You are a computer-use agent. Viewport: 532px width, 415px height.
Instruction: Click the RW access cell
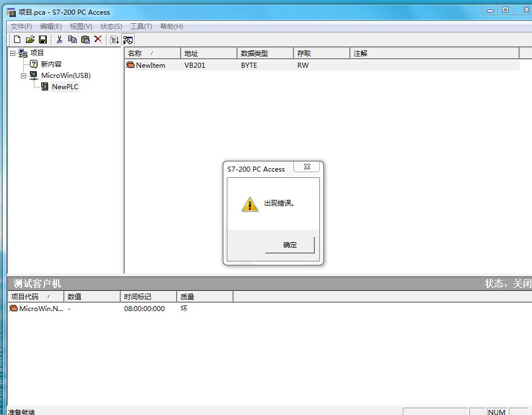(302, 65)
